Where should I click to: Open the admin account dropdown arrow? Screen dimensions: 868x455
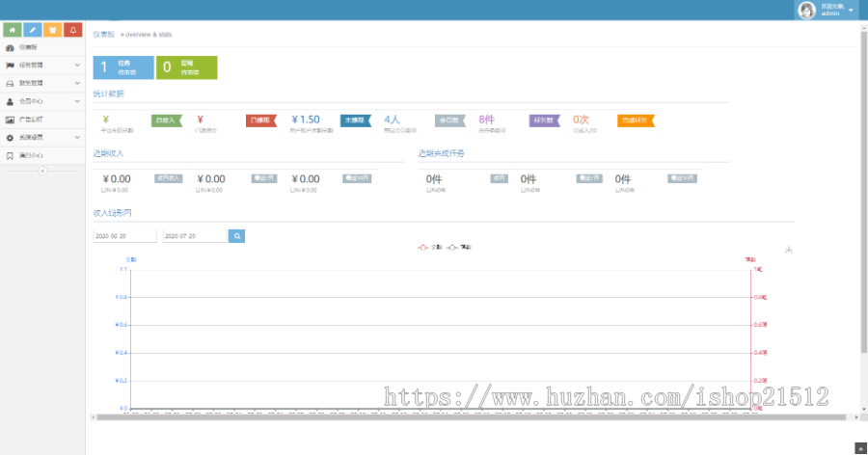pos(851,11)
